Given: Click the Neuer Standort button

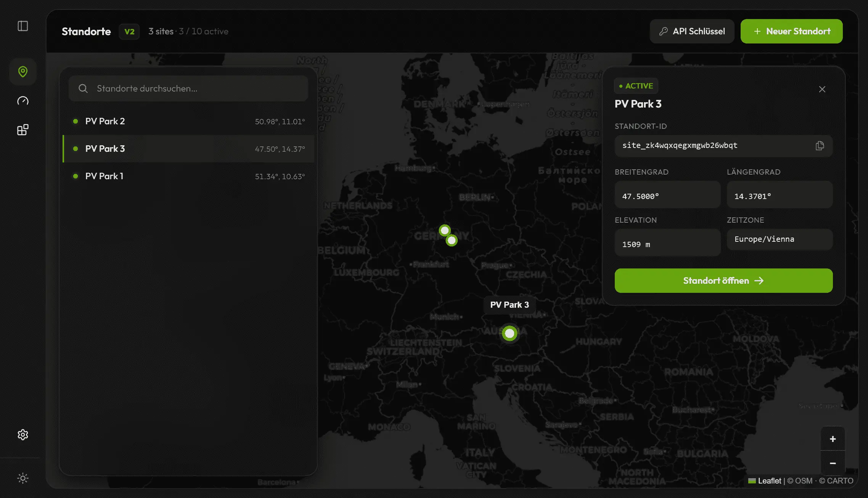Looking at the screenshot, I should [x=791, y=31].
